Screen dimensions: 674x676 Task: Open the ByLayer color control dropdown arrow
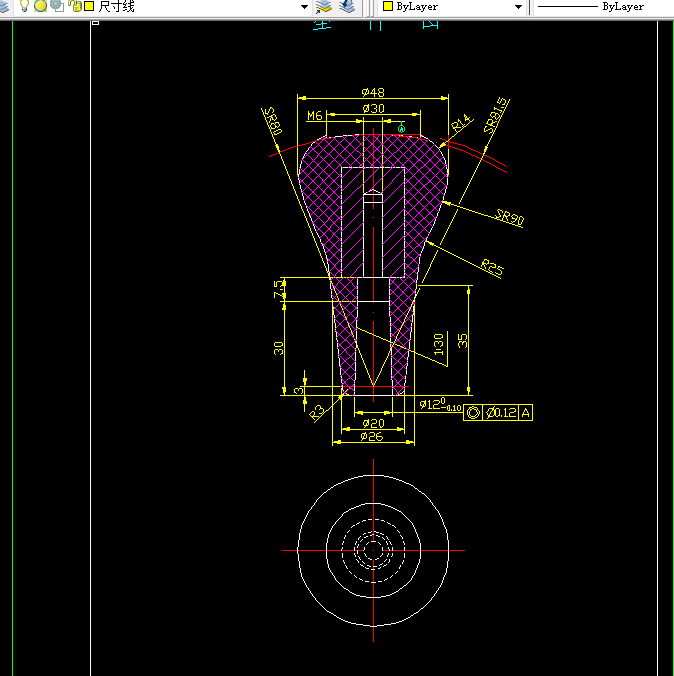click(x=518, y=6)
